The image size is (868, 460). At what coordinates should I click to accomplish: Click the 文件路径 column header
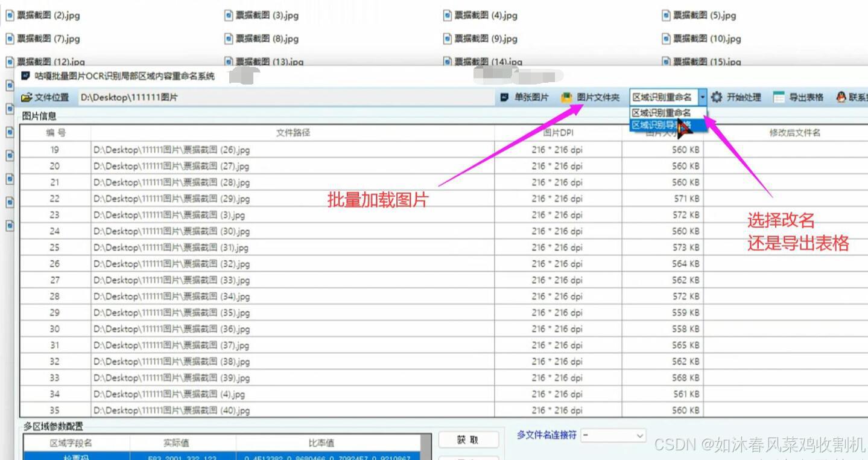(293, 133)
